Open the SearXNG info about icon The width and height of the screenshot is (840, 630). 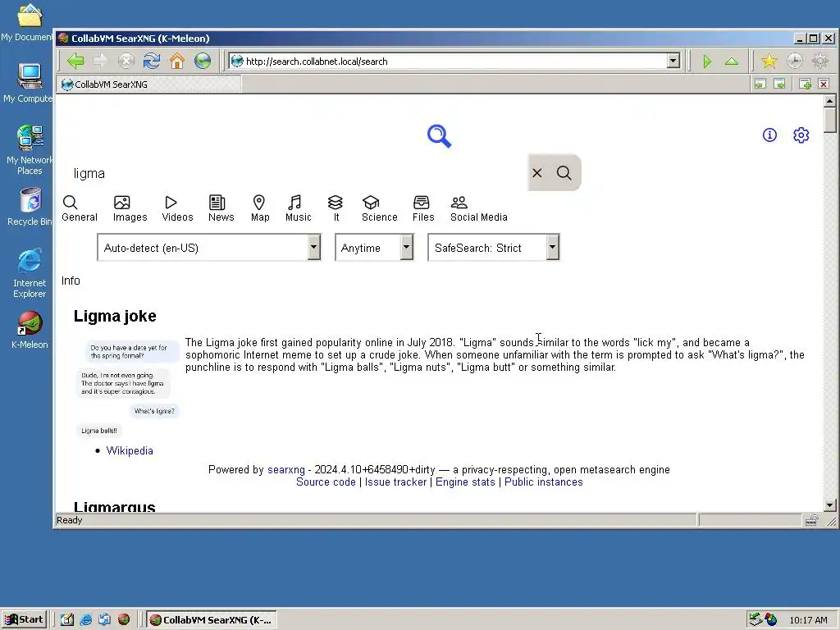(769, 135)
